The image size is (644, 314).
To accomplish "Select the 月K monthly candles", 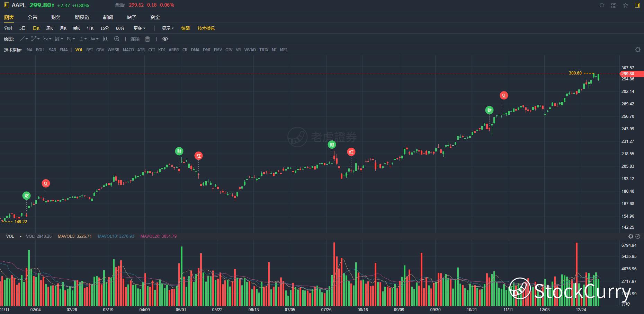I will point(63,28).
